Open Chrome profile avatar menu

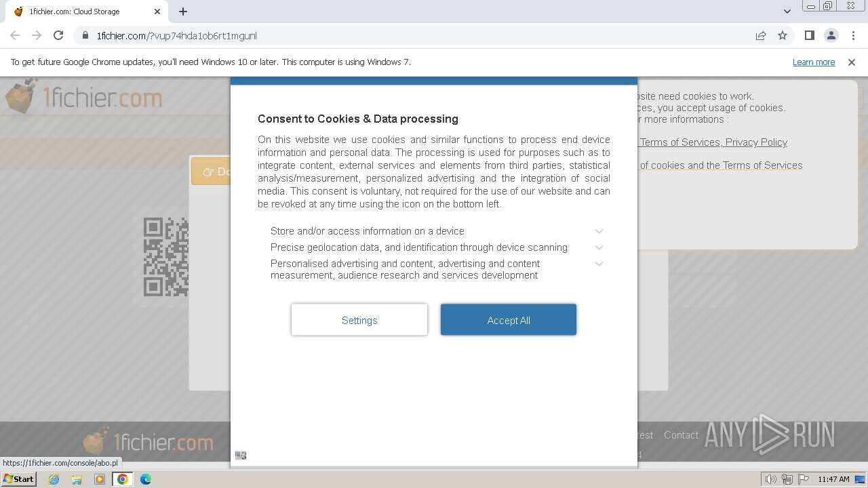[x=831, y=35]
